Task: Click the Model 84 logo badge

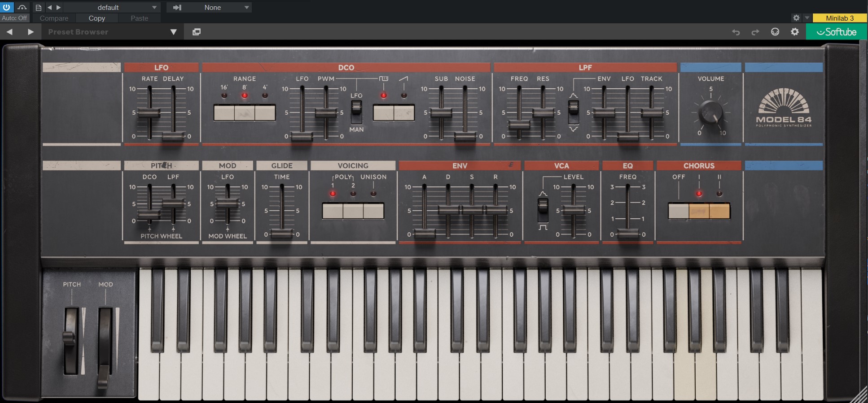Action: 784,108
